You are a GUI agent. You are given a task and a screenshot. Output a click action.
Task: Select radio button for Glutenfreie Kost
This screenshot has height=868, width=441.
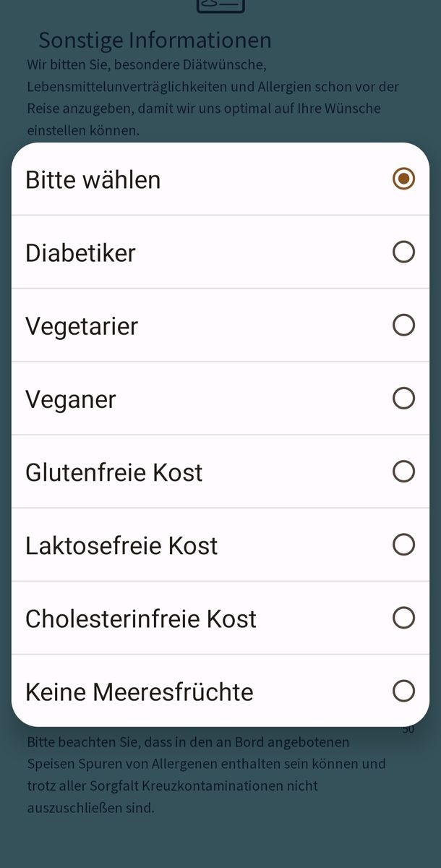click(403, 472)
